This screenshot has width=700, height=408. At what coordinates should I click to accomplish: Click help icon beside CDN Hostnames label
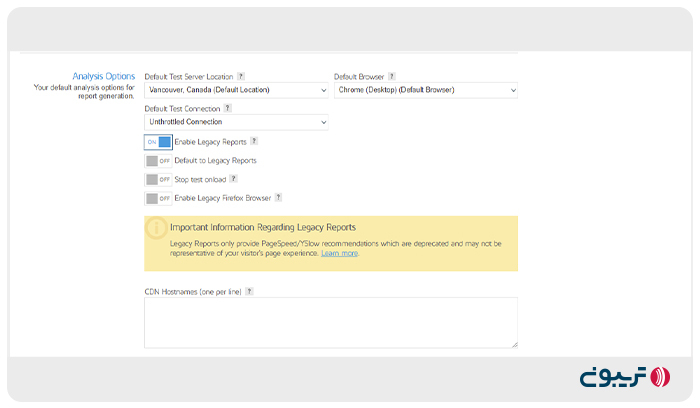[250, 291]
